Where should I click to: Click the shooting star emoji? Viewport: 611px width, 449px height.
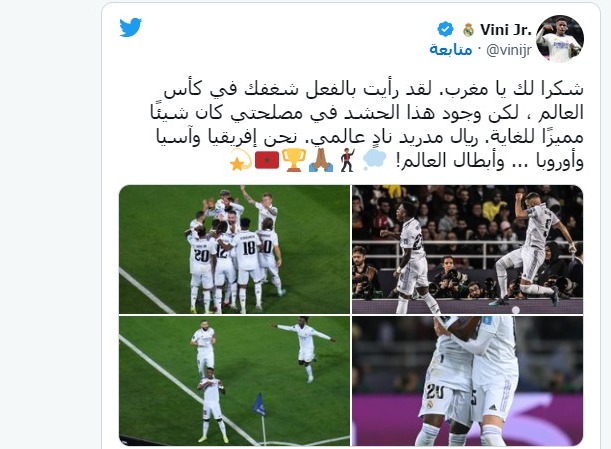(241, 160)
